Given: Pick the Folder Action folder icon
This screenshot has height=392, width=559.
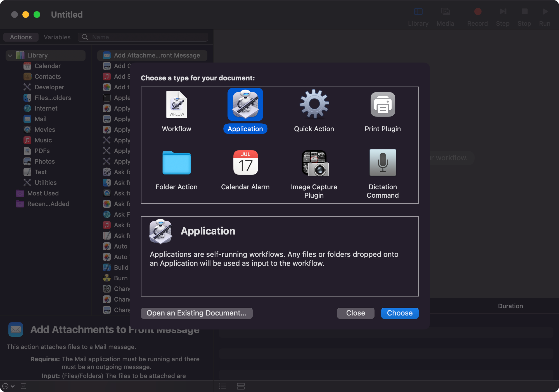Looking at the screenshot, I should 176,163.
